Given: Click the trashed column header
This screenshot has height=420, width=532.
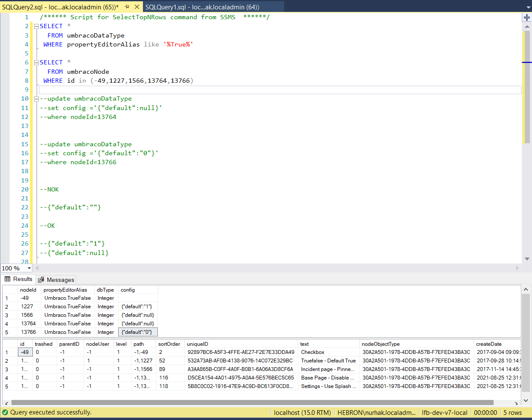Looking at the screenshot, I should point(44,344).
